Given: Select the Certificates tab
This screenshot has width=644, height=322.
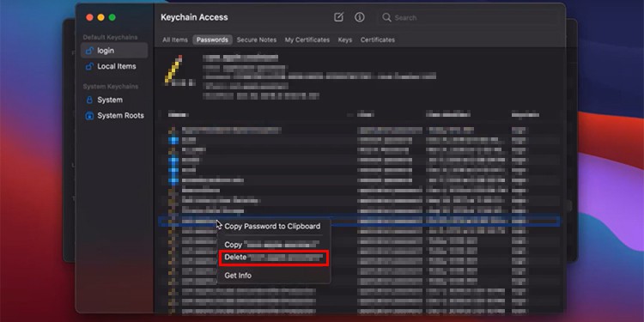Looking at the screenshot, I should pyautogui.click(x=378, y=39).
